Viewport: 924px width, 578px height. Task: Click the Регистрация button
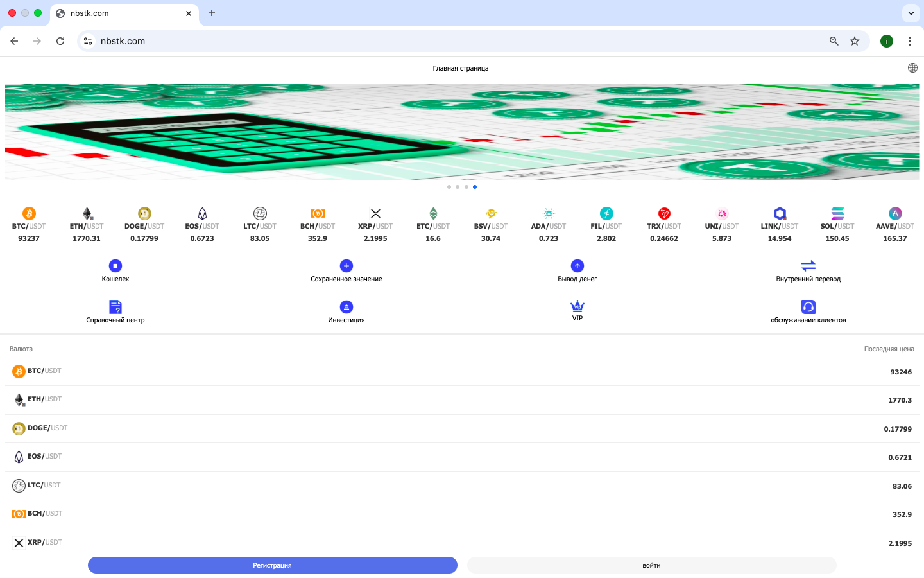pyautogui.click(x=272, y=565)
